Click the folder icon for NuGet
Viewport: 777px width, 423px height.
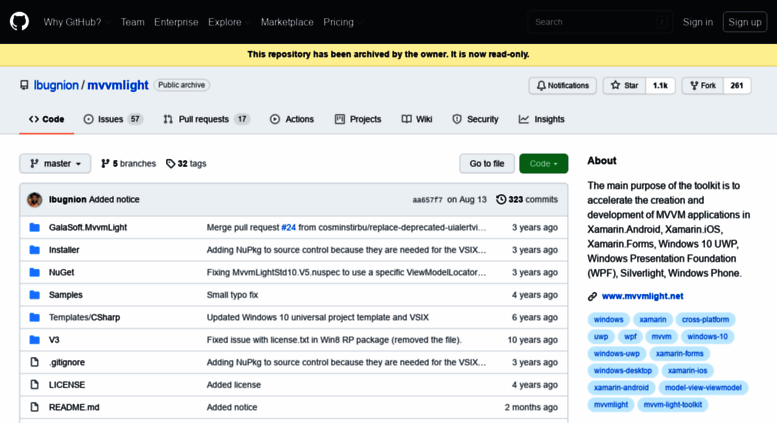click(34, 272)
